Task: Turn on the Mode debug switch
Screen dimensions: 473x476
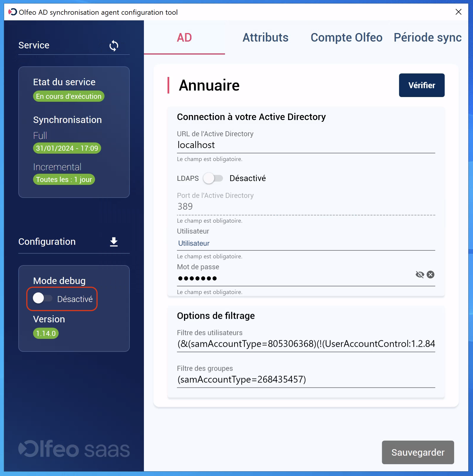Action: 42,298
